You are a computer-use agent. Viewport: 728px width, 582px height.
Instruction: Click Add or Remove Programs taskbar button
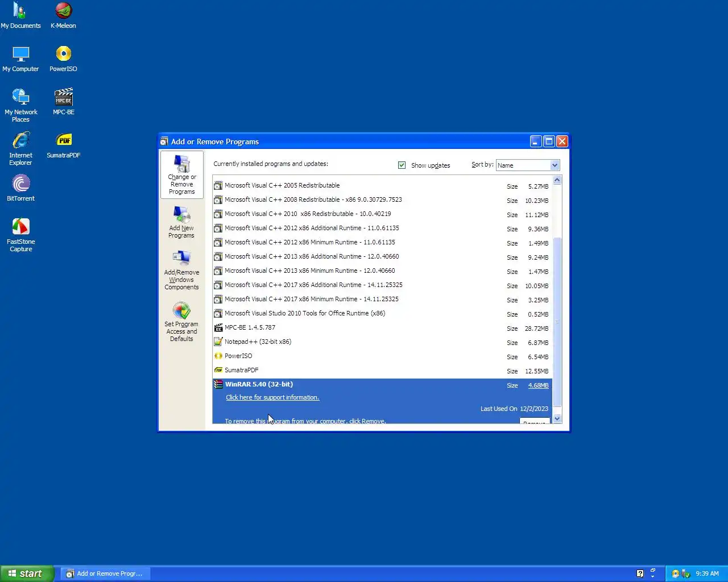point(105,573)
